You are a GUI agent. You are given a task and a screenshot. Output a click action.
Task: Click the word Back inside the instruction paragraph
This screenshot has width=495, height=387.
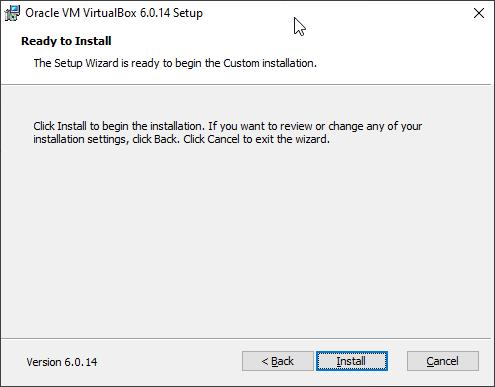tap(166, 139)
